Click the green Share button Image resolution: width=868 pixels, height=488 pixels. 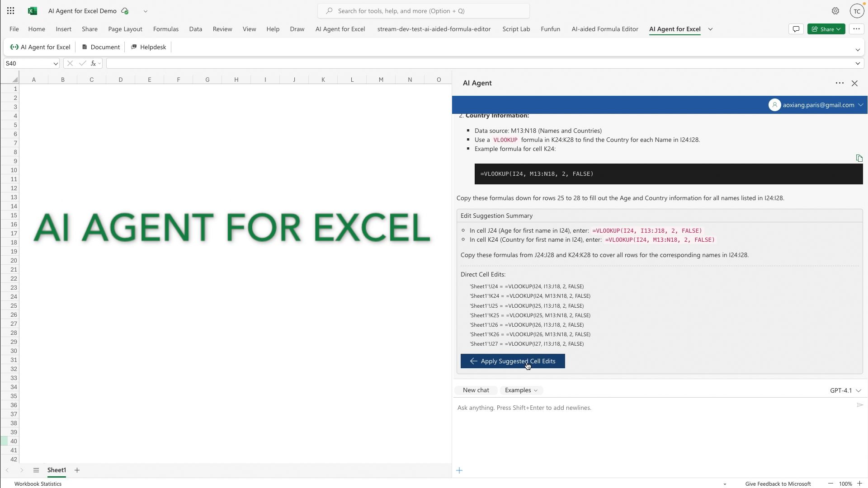[826, 29]
